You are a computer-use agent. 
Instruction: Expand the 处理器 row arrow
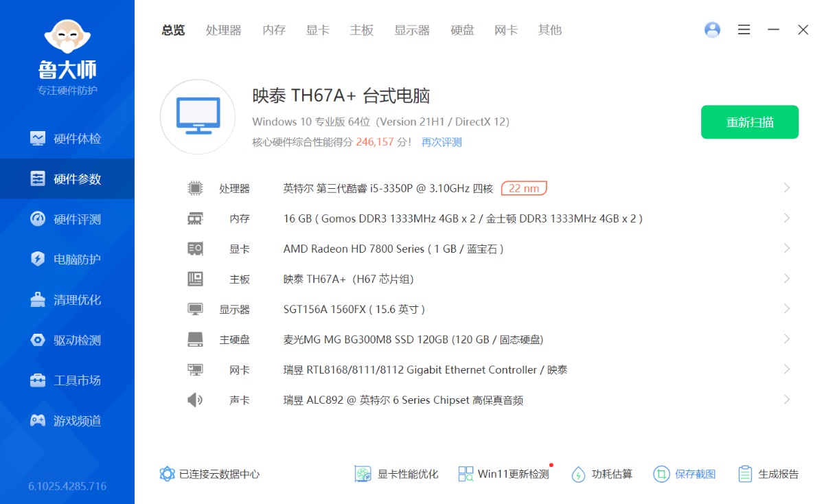(x=787, y=188)
